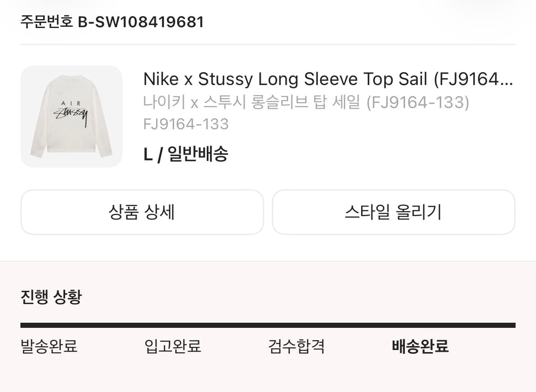Open the Nike x Stussy sweatshirt thumbnail

71,117
